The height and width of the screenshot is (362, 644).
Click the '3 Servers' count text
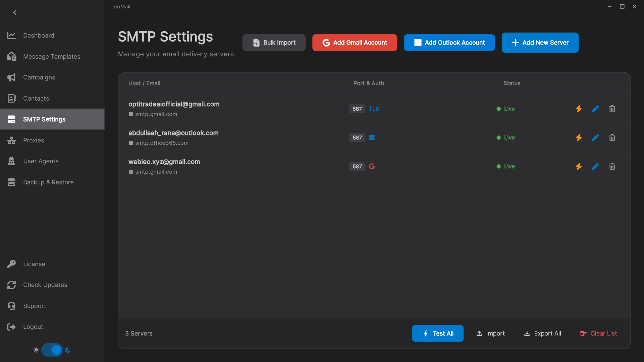(139, 334)
